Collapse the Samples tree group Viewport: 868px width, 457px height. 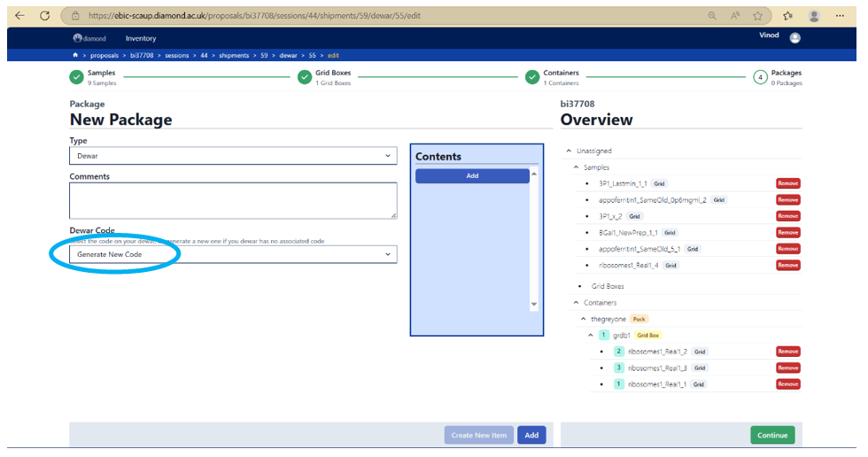coord(576,167)
